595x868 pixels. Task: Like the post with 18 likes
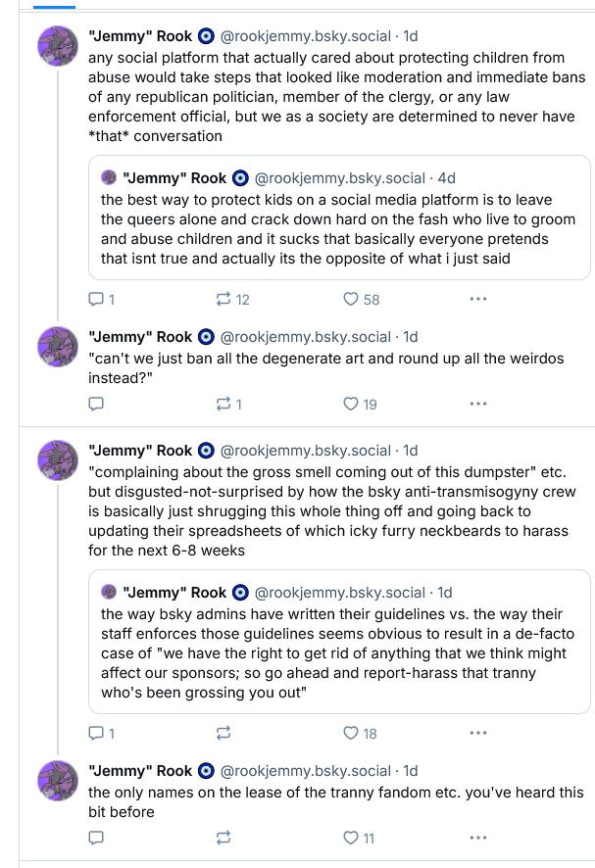(x=351, y=733)
